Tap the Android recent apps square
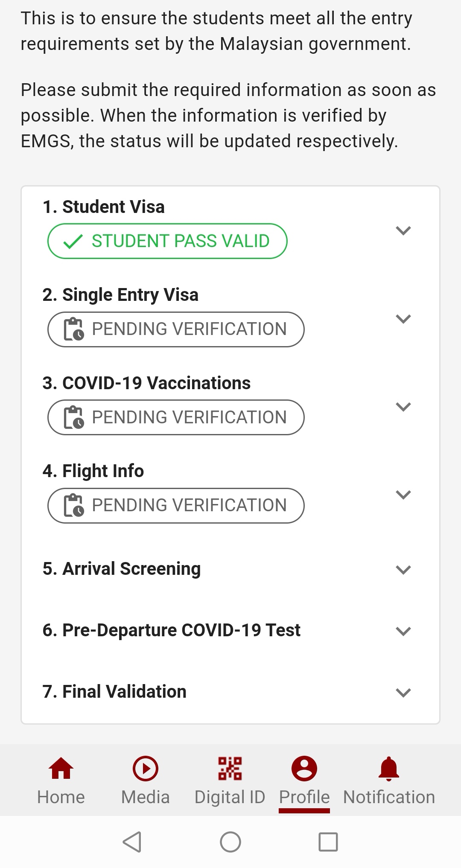Viewport: 461px width, 868px height. [328, 842]
